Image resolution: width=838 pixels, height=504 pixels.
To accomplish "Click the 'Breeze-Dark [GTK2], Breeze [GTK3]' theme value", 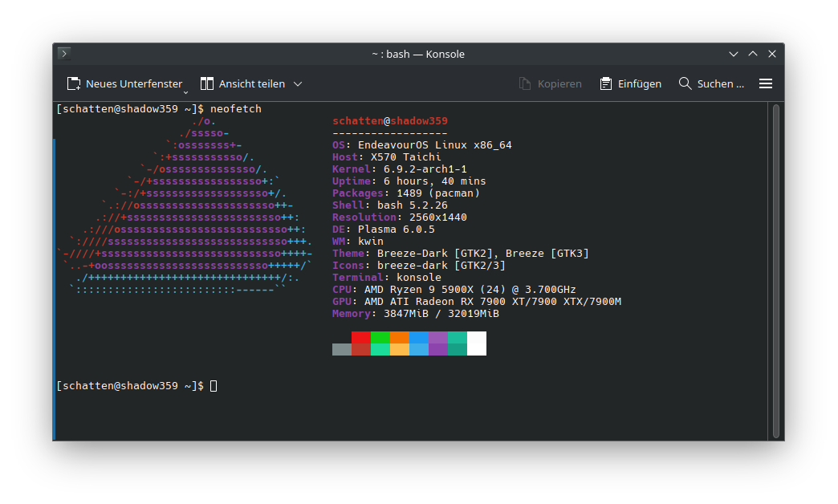I will [482, 254].
